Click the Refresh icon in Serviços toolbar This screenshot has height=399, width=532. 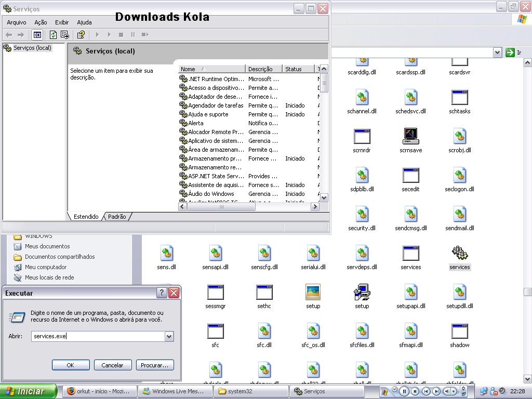[53, 35]
